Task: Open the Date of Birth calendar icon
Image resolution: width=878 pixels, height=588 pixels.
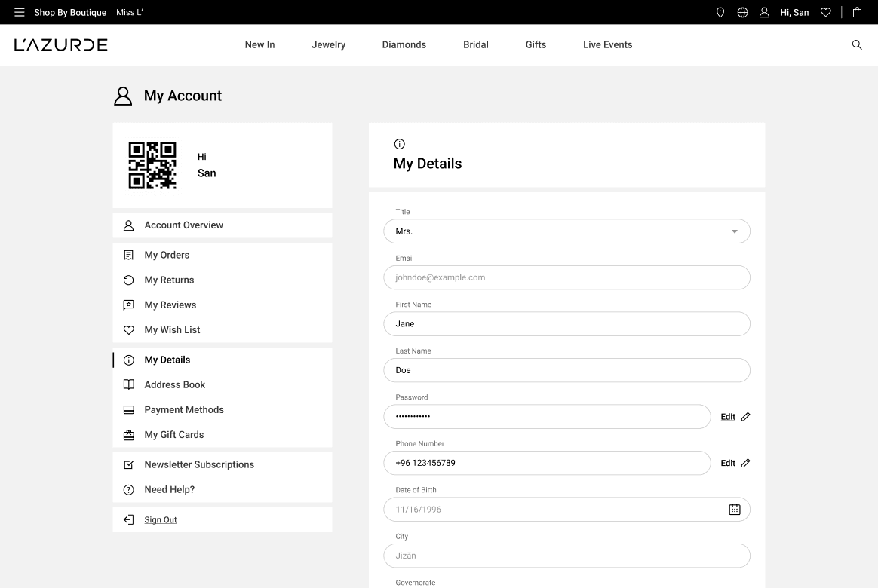Action: tap(734, 510)
